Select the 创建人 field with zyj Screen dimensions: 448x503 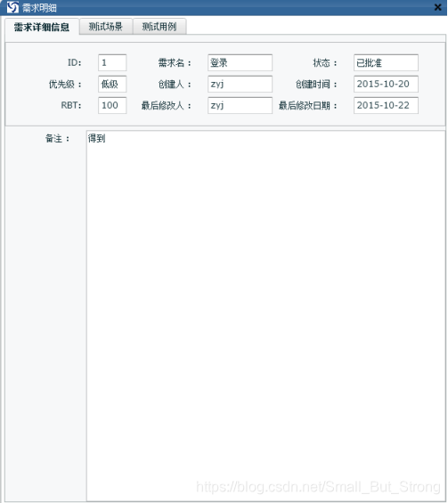pos(240,84)
